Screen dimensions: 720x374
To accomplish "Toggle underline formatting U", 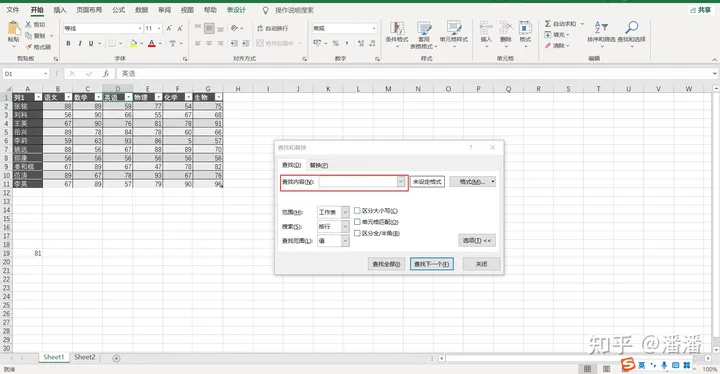I will [x=91, y=43].
